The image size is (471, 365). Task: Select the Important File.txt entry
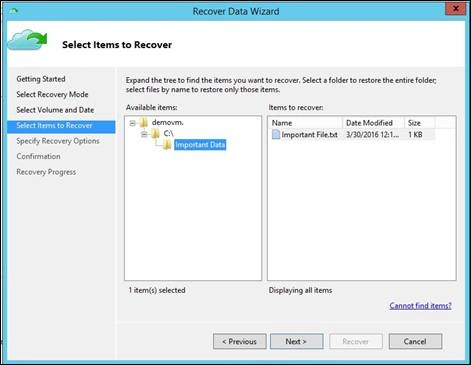tap(310, 135)
